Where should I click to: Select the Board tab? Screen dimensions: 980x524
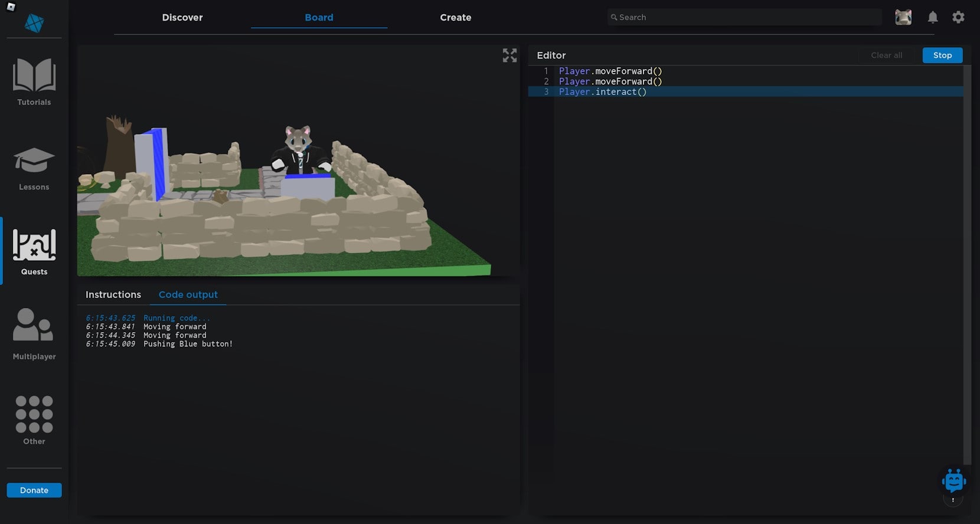[319, 18]
